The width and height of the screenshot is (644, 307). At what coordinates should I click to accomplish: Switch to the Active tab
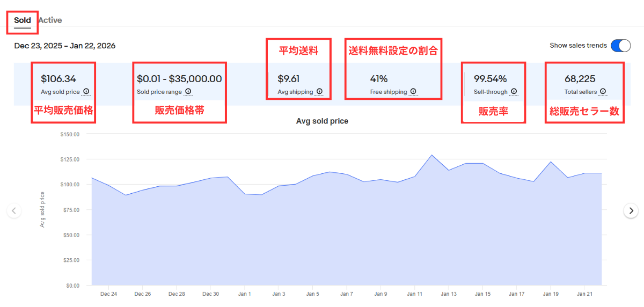click(50, 20)
